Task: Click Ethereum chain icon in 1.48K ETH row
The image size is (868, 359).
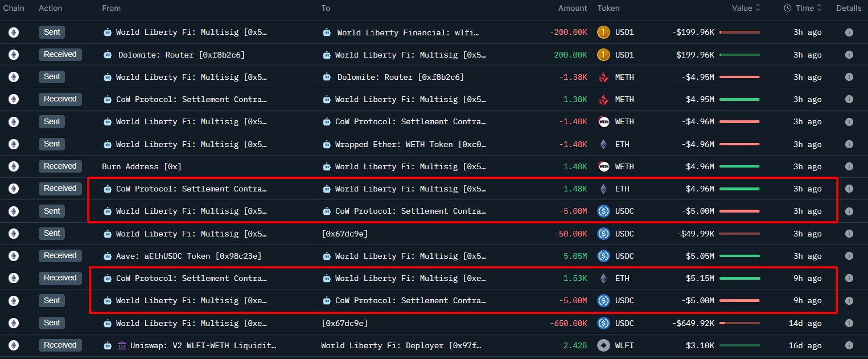Action: [14, 189]
